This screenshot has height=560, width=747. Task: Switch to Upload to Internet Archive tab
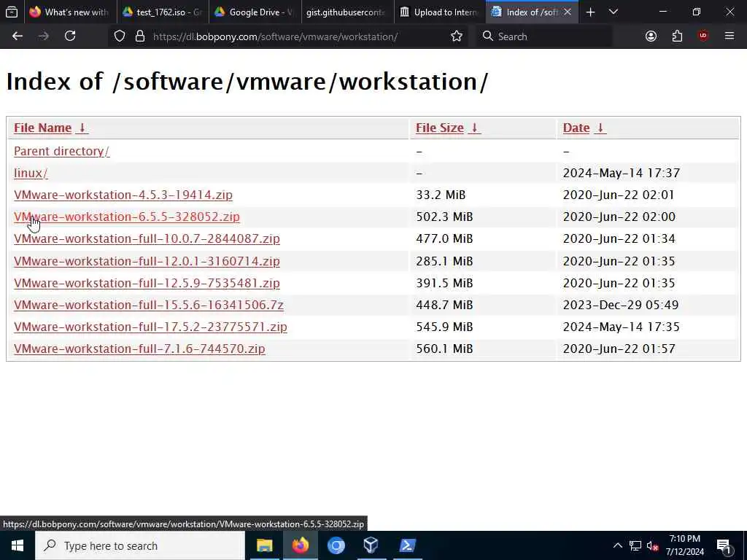[x=439, y=12]
